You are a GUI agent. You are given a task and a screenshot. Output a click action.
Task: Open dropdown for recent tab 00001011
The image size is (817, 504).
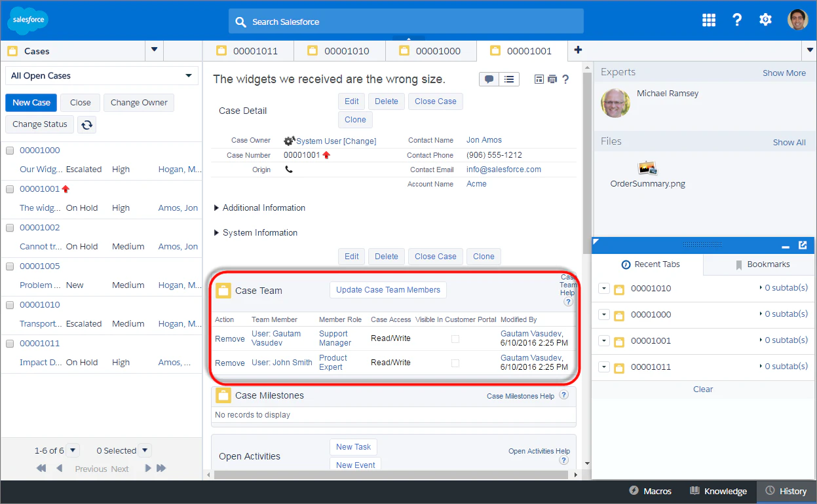(604, 367)
